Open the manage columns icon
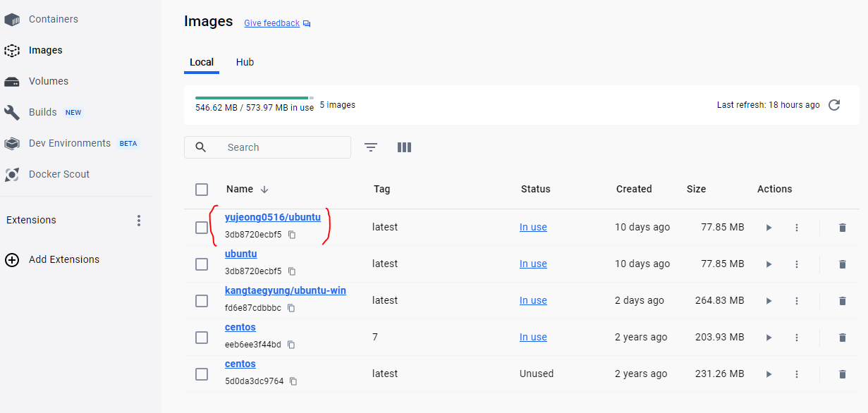The width and height of the screenshot is (868, 413). click(404, 147)
